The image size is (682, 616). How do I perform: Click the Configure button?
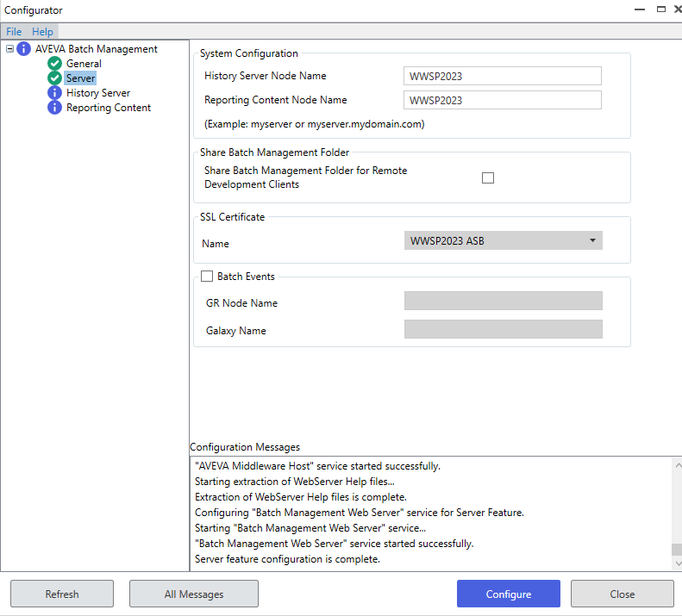click(x=509, y=594)
